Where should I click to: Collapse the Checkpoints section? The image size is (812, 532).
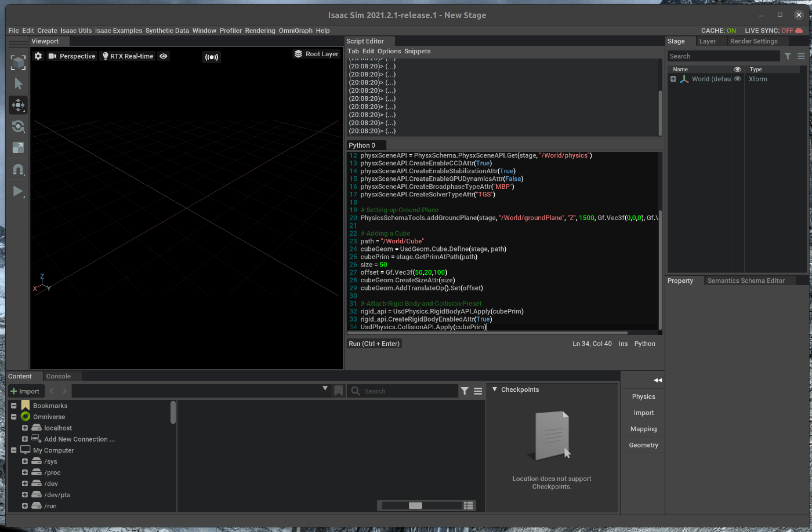495,389
